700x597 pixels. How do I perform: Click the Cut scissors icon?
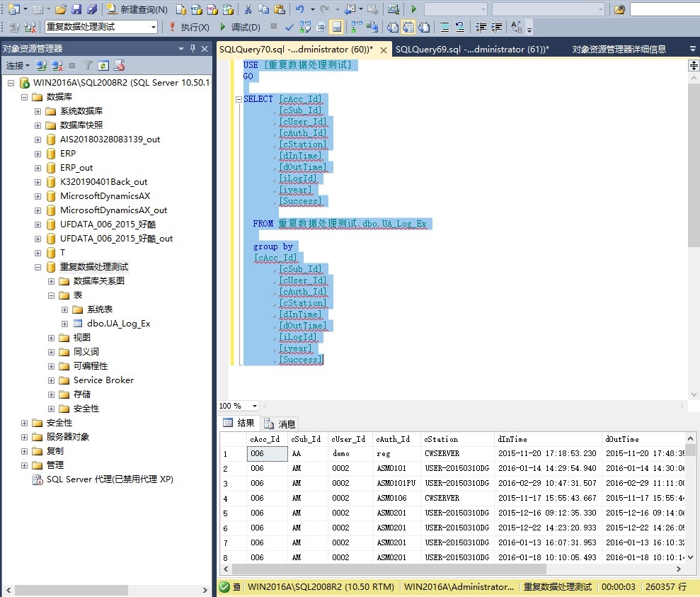[248, 10]
